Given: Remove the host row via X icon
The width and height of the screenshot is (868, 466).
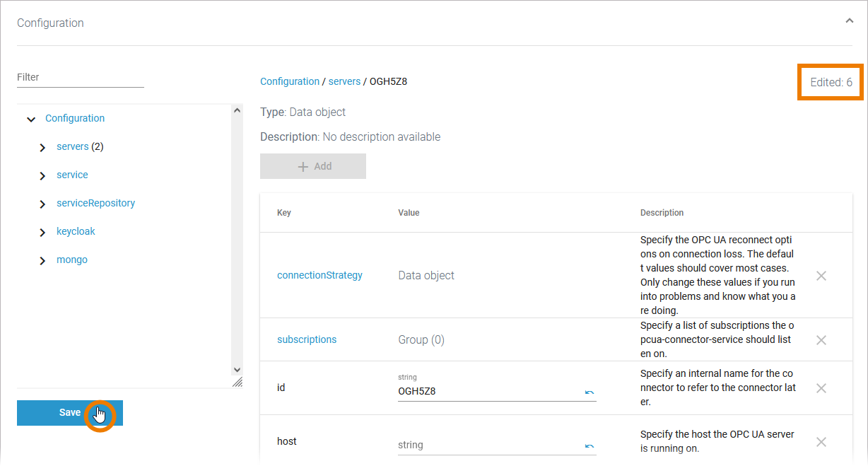Looking at the screenshot, I should [821, 442].
